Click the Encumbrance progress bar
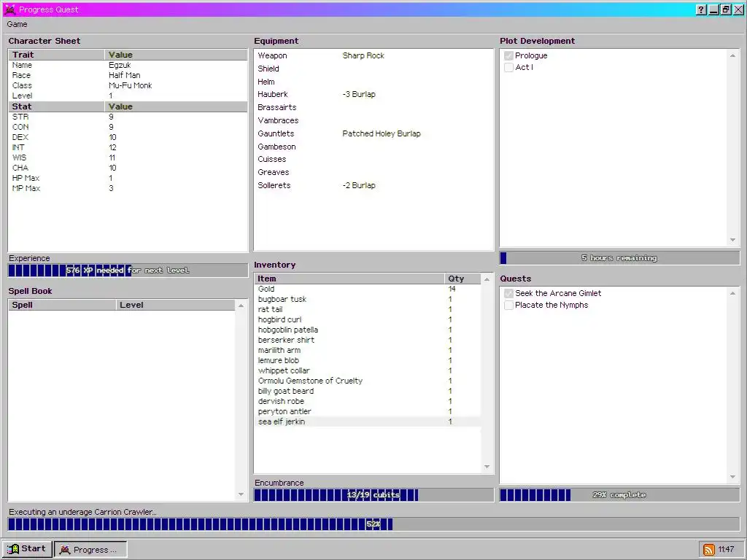This screenshot has width=747, height=560. (373, 495)
